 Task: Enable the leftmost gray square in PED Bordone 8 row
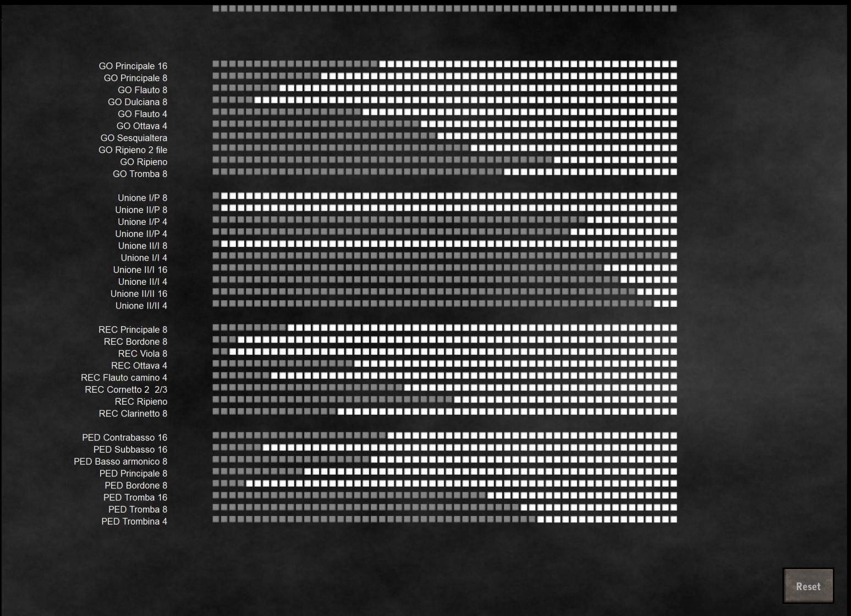click(216, 483)
